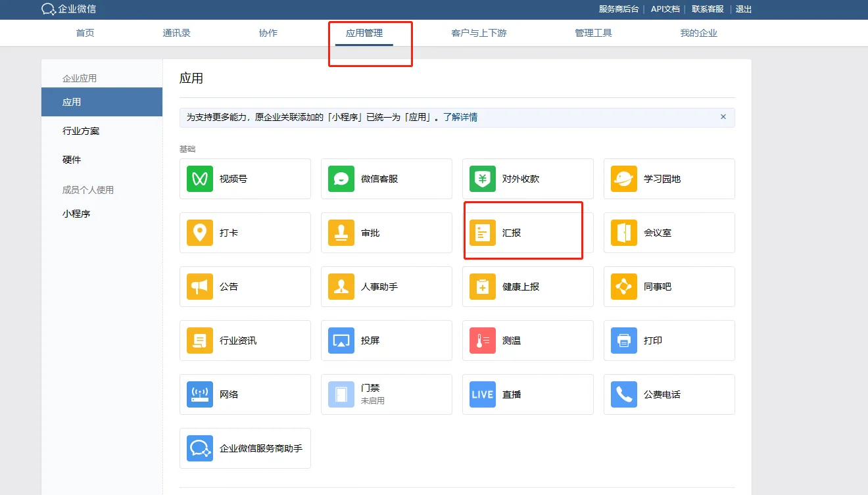This screenshot has height=495, width=868.
Task: Click the 视频号 app icon
Action: click(x=200, y=179)
